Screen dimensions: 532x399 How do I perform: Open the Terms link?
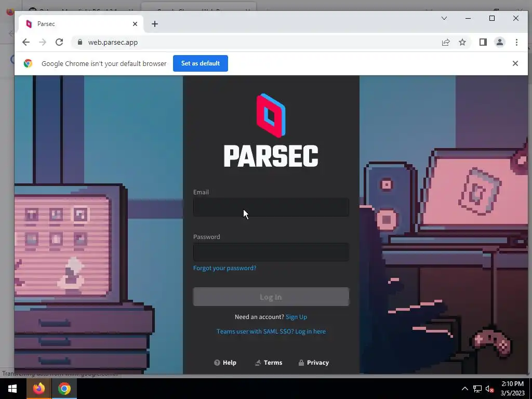click(x=269, y=363)
